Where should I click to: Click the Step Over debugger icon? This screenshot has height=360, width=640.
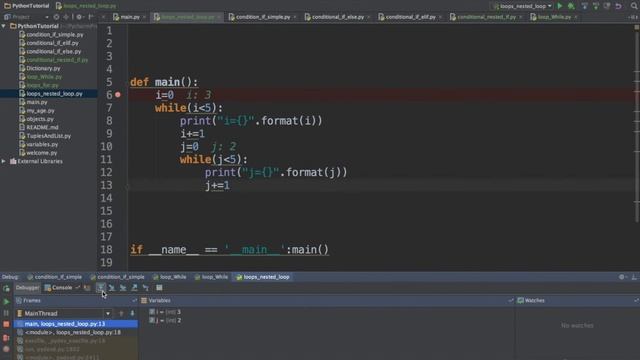click(100, 288)
